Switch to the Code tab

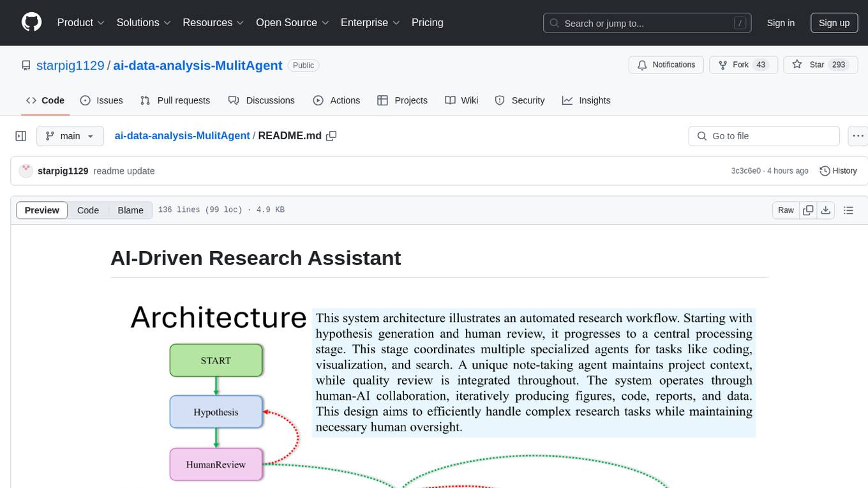pyautogui.click(x=45, y=100)
